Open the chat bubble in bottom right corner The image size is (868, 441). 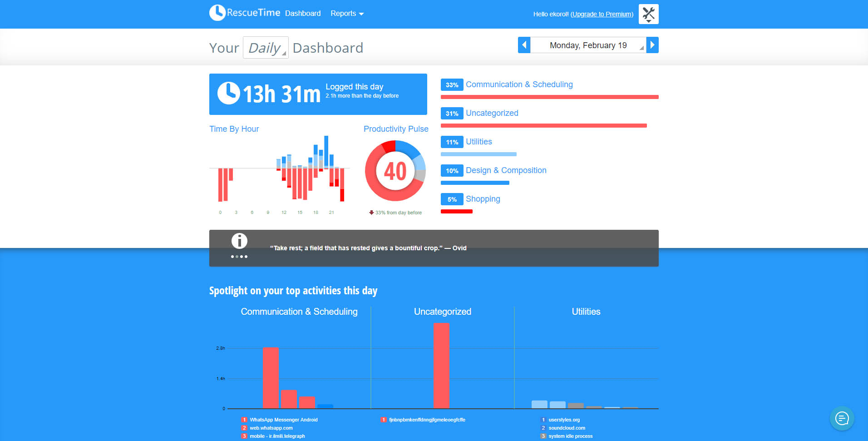[842, 418]
